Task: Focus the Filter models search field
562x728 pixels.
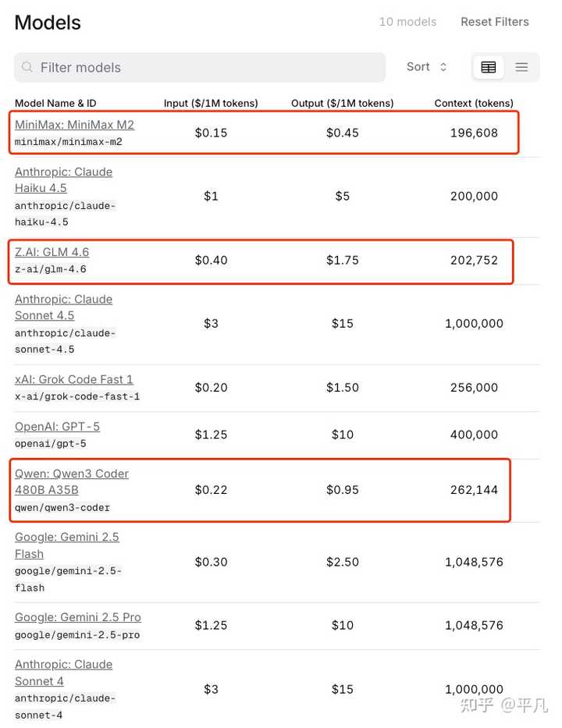Action: click(203, 68)
